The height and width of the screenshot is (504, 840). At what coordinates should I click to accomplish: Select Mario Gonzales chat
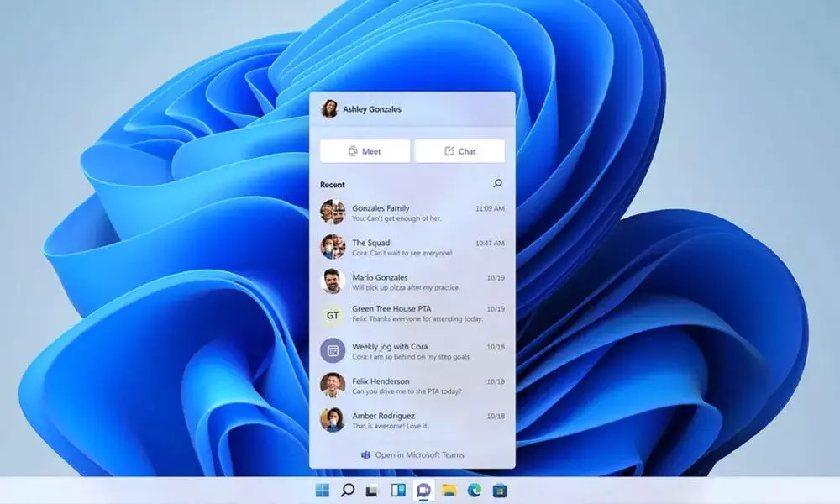pos(412,281)
